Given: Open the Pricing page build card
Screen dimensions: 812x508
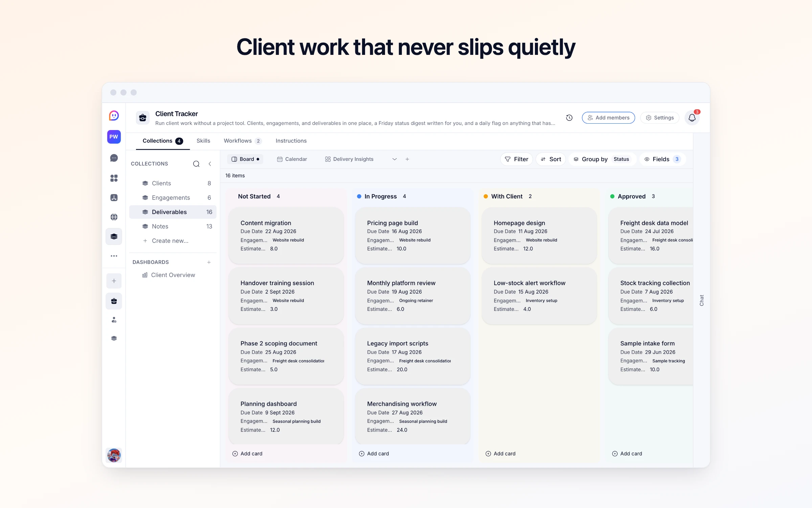Looking at the screenshot, I should [413, 236].
